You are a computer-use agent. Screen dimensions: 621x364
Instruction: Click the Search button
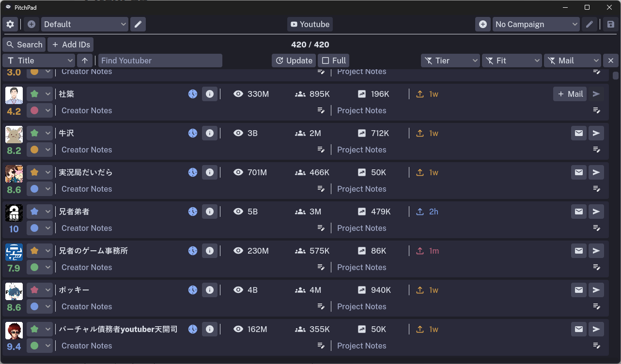tap(24, 45)
